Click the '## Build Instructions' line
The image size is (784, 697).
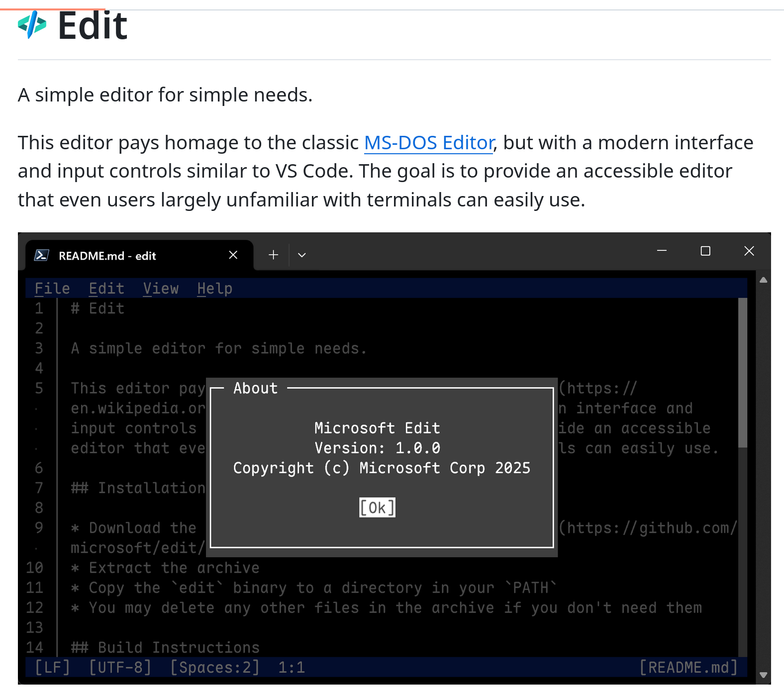(165, 647)
